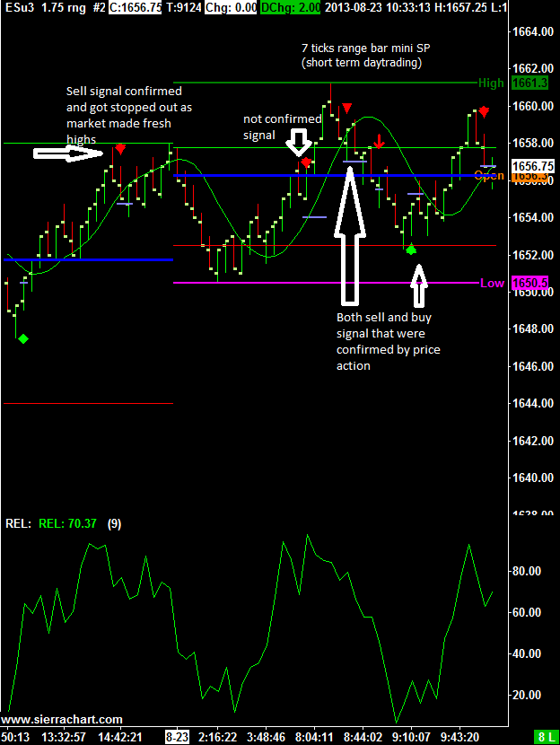The height and width of the screenshot is (745, 560).
Task: Click the white right-pointing arrow near the sell signal note
Action: tap(69, 153)
